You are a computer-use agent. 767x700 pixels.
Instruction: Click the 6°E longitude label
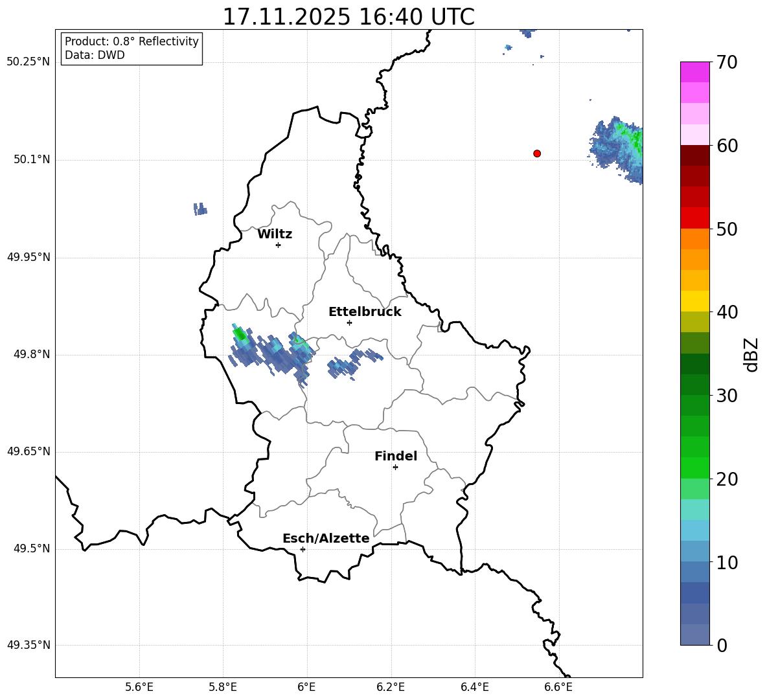306,687
